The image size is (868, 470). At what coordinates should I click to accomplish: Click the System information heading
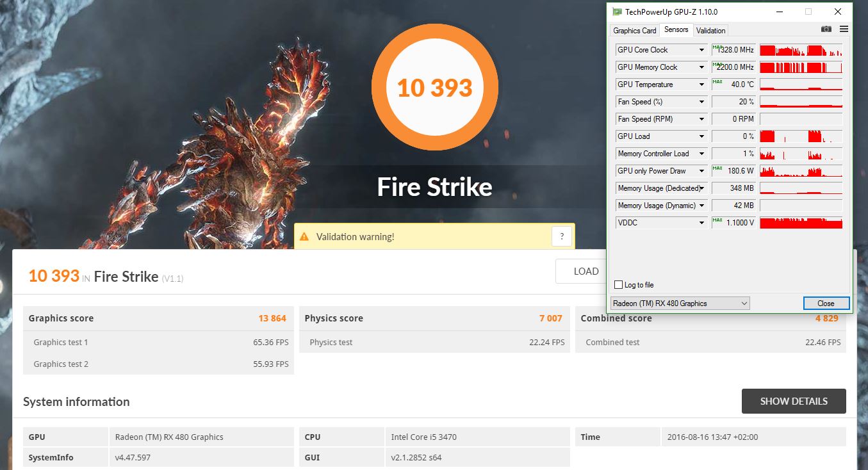coord(76,402)
